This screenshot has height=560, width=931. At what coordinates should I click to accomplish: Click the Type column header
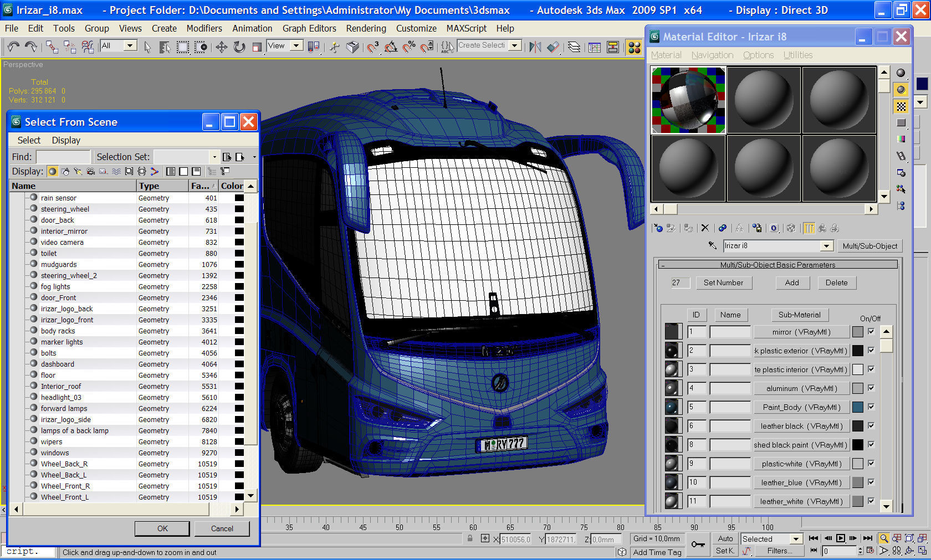point(162,186)
